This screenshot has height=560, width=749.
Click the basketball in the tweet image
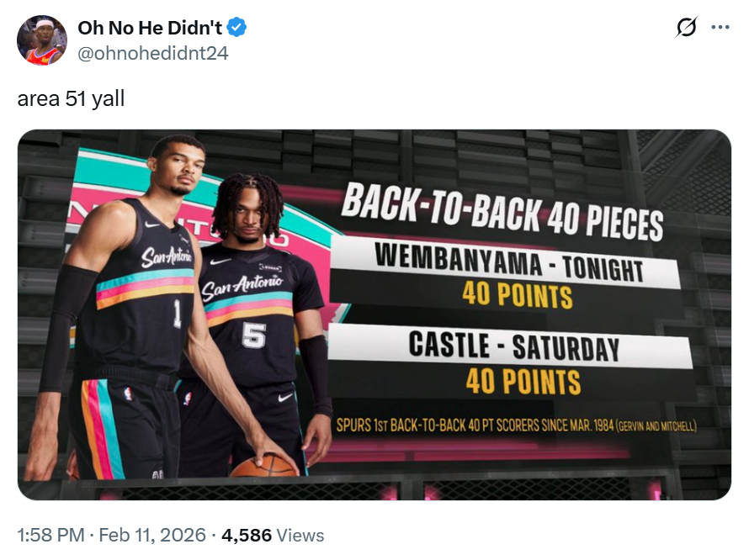[x=263, y=465]
